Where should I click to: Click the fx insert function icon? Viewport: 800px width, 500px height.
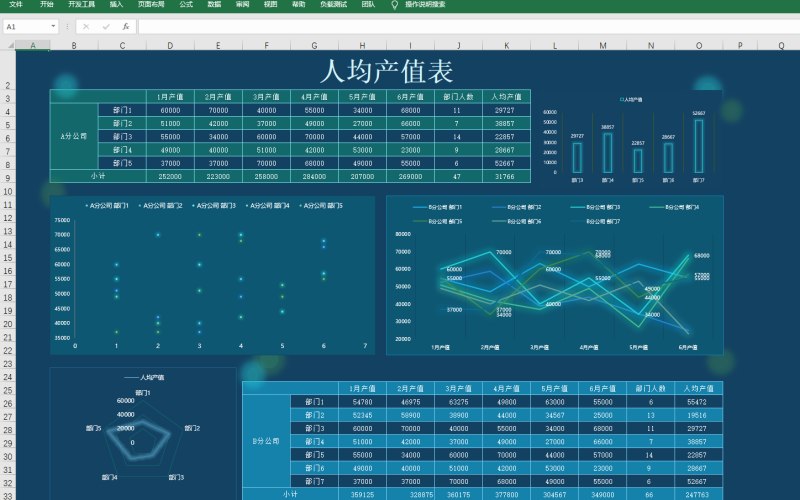click(x=126, y=27)
